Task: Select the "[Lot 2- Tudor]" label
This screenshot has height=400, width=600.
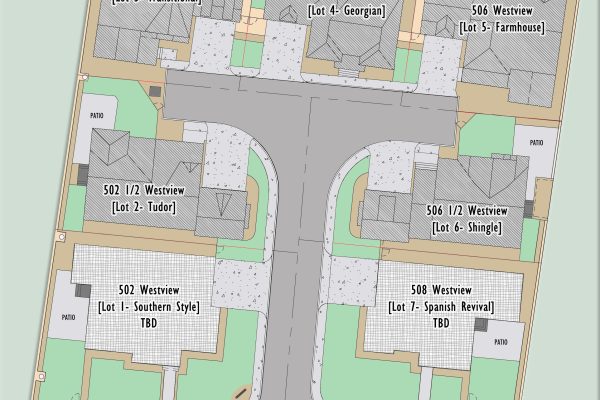Action: pyautogui.click(x=139, y=207)
